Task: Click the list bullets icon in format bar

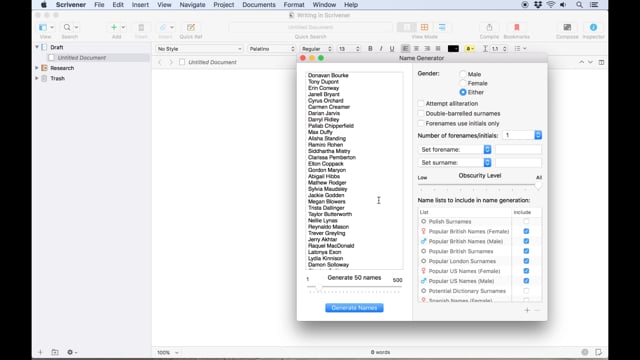Action: pyautogui.click(x=518, y=49)
